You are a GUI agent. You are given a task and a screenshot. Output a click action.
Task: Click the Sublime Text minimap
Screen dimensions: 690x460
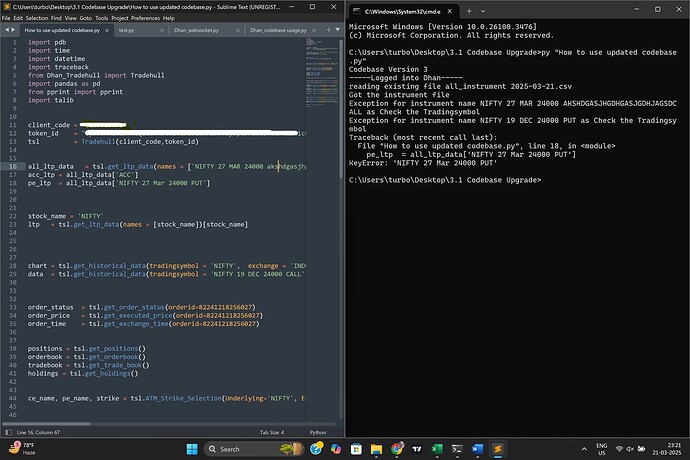[322, 73]
